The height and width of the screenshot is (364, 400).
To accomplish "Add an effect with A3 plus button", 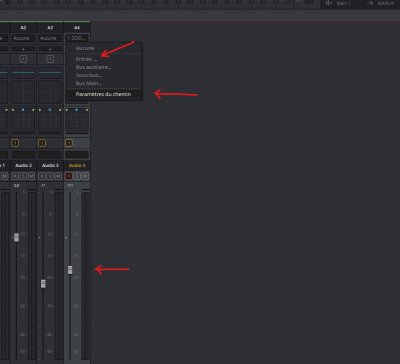I will 50,49.
